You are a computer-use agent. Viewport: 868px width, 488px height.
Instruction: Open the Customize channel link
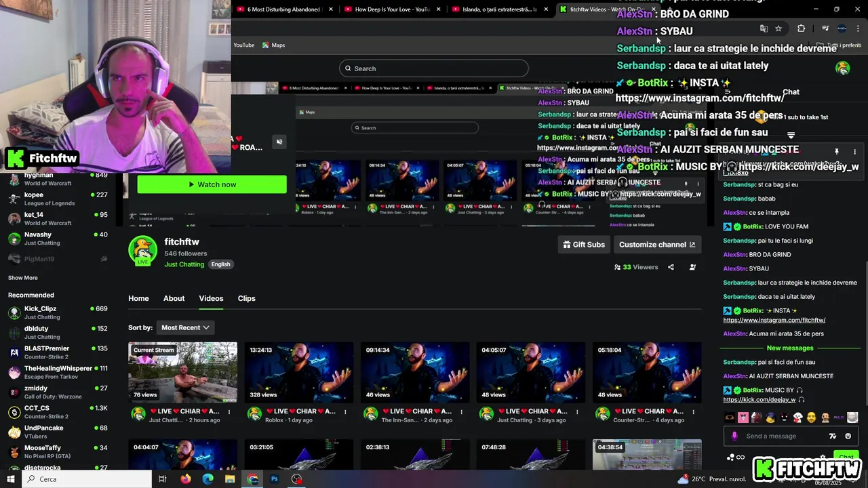[656, 245]
